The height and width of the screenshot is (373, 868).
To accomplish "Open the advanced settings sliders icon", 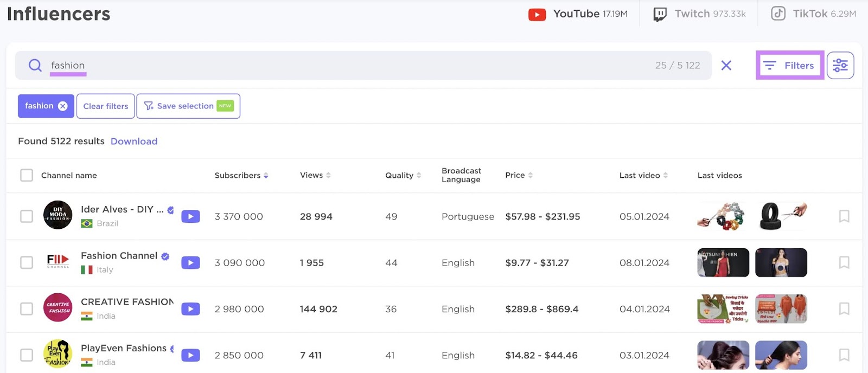I will 840,66.
